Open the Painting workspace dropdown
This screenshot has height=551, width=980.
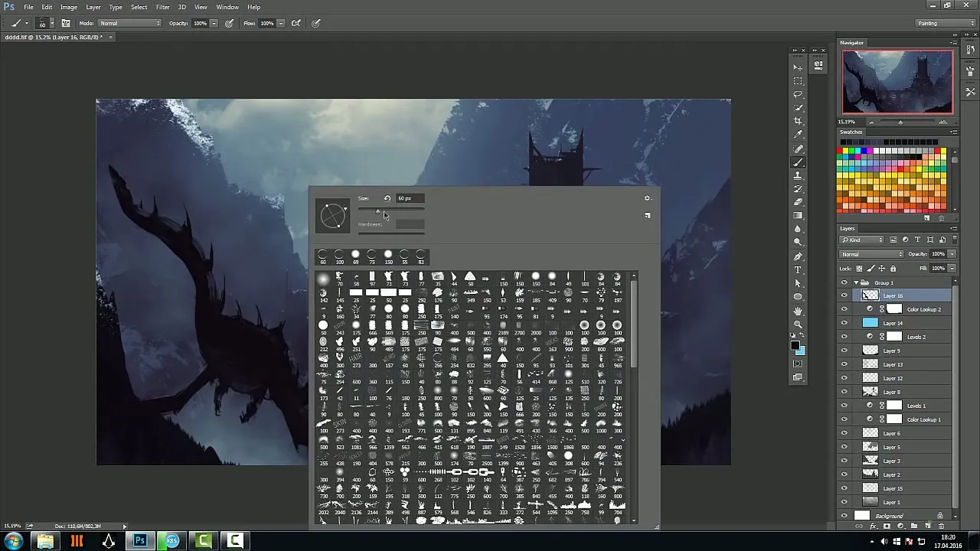946,23
